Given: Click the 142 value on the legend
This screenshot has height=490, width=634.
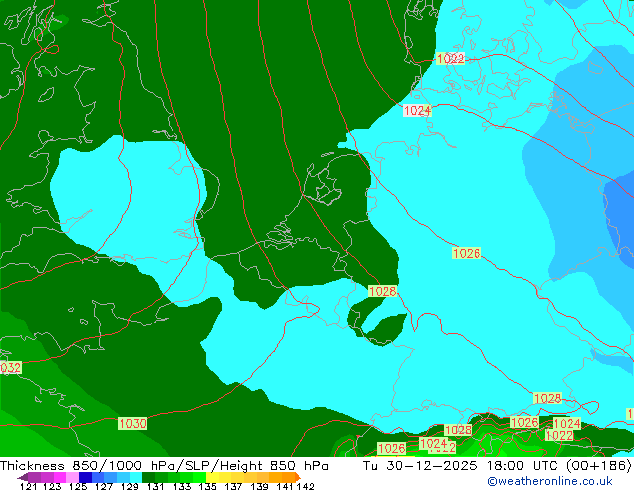Looking at the screenshot, I should [306, 486].
